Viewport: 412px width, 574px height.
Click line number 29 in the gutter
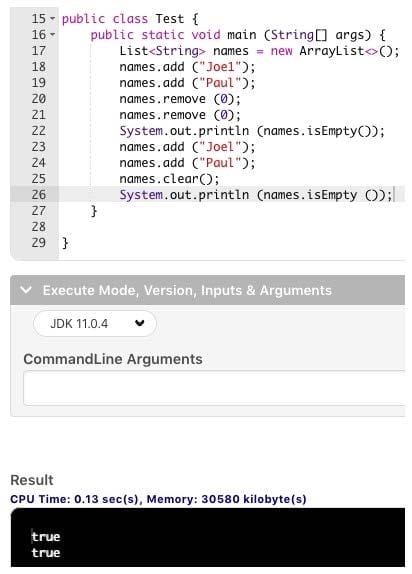point(38,242)
